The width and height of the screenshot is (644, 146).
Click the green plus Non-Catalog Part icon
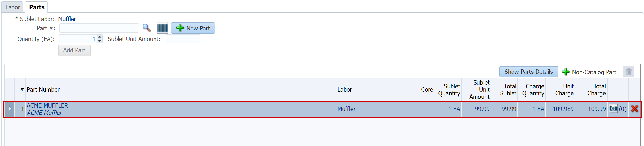(x=566, y=72)
